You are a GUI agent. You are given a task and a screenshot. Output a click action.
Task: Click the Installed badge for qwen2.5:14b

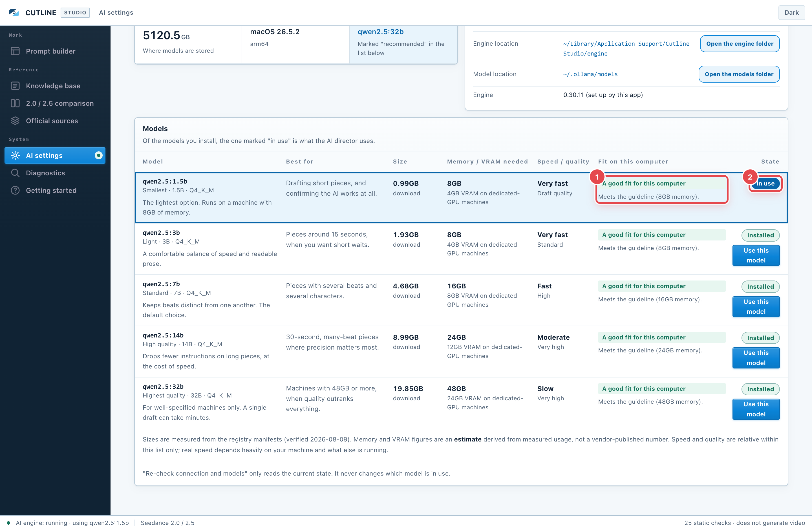click(760, 338)
